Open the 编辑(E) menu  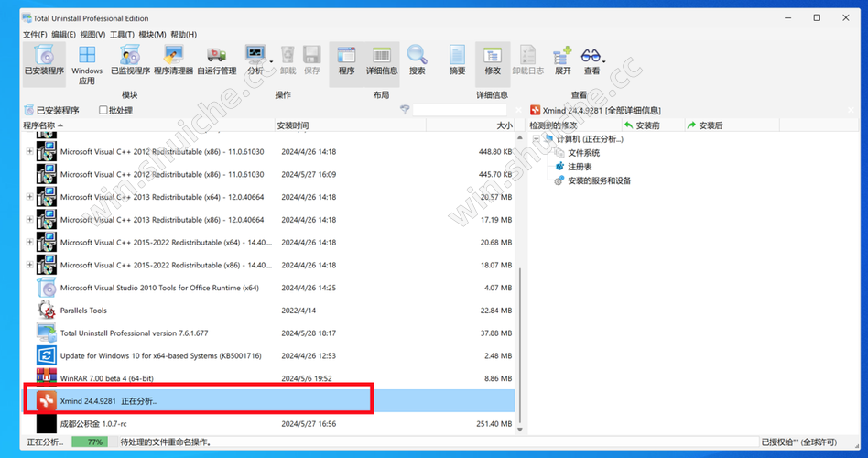point(64,34)
